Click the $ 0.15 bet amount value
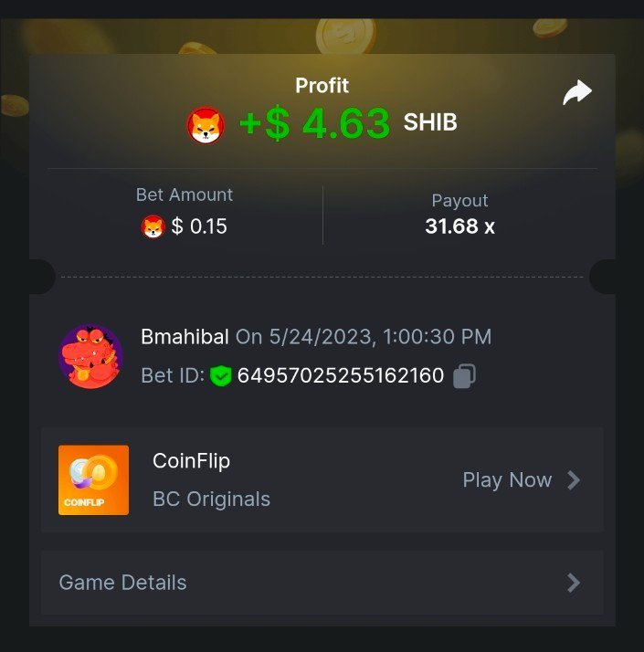Screen dimensions: 644x652 click(x=199, y=226)
